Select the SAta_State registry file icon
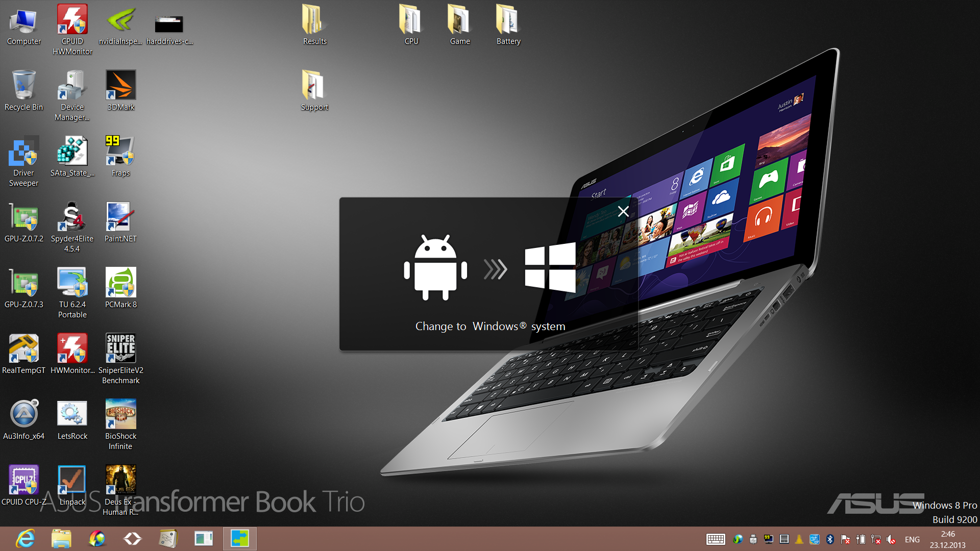Viewport: 980px width, 551px height. 72,157
